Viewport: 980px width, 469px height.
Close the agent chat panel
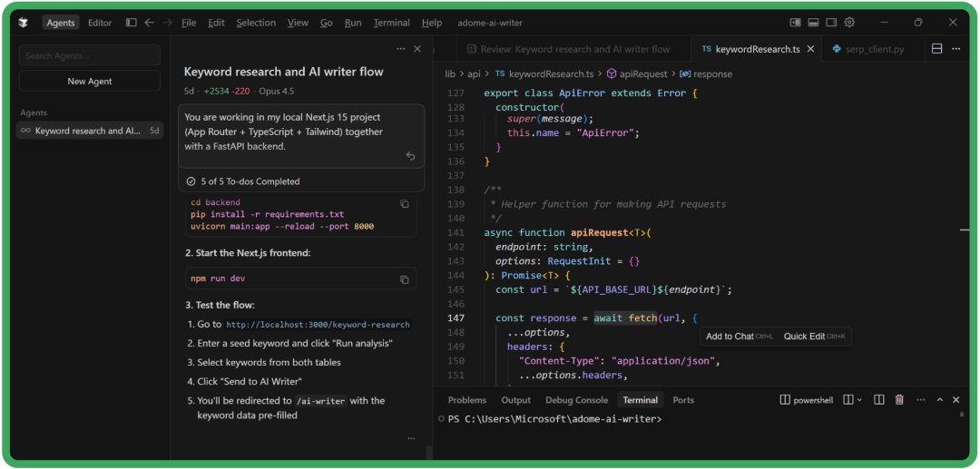click(x=417, y=49)
